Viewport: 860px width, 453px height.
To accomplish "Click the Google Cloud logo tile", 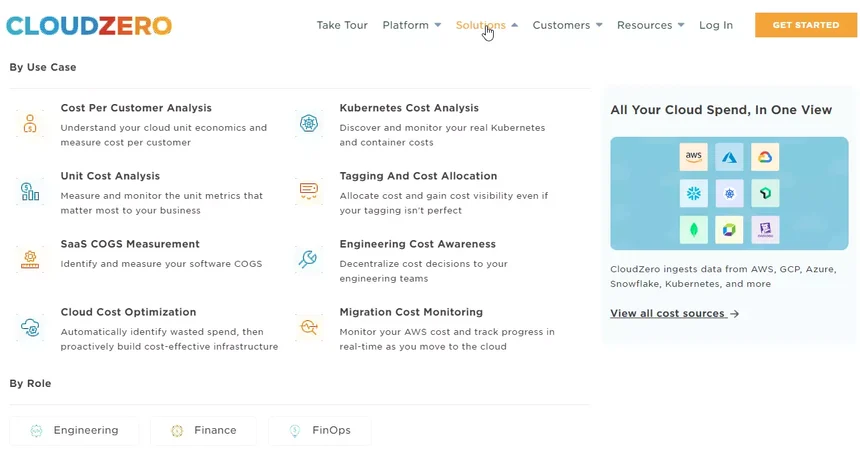I will 765,157.
